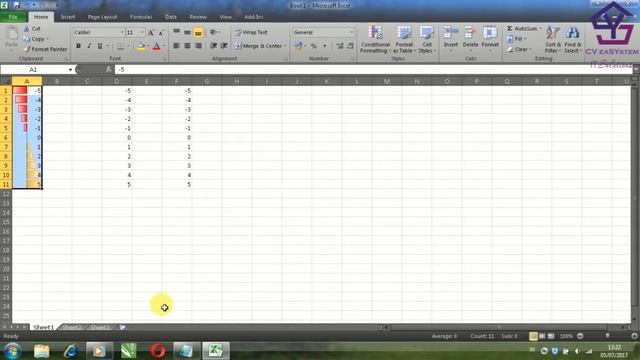This screenshot has width=640, height=360.
Task: Switch to the Review tab
Action: (x=198, y=17)
